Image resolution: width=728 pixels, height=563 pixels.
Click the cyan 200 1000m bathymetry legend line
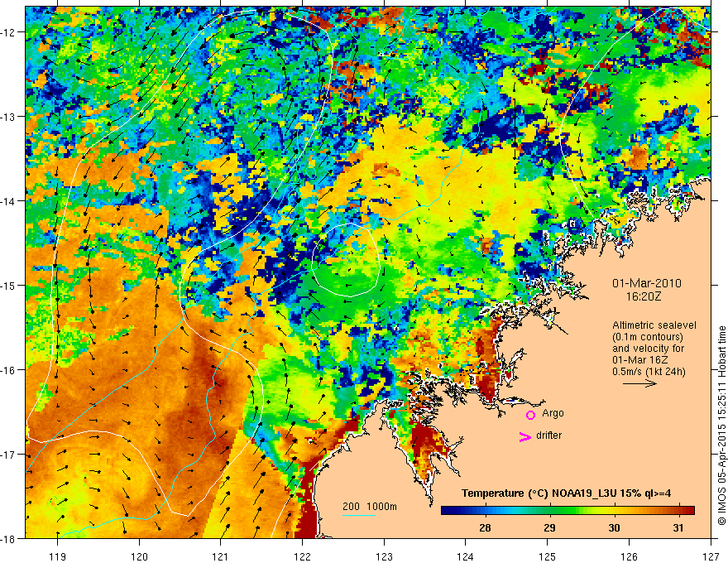(x=359, y=515)
